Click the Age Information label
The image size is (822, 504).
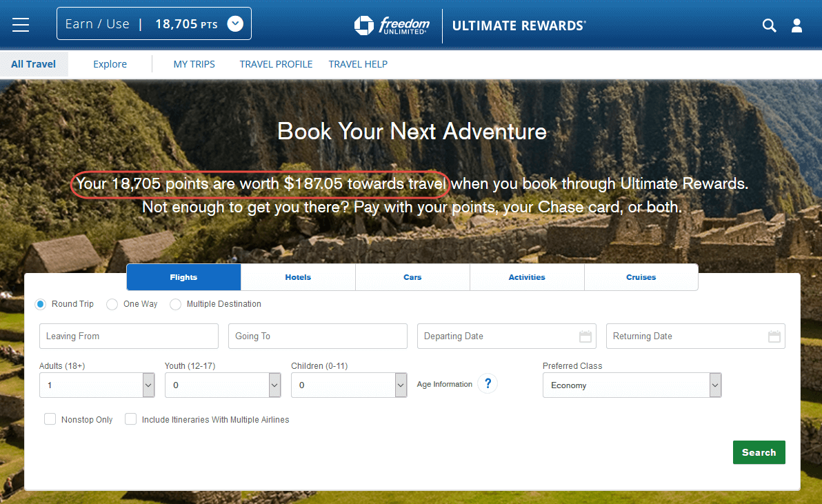(445, 384)
